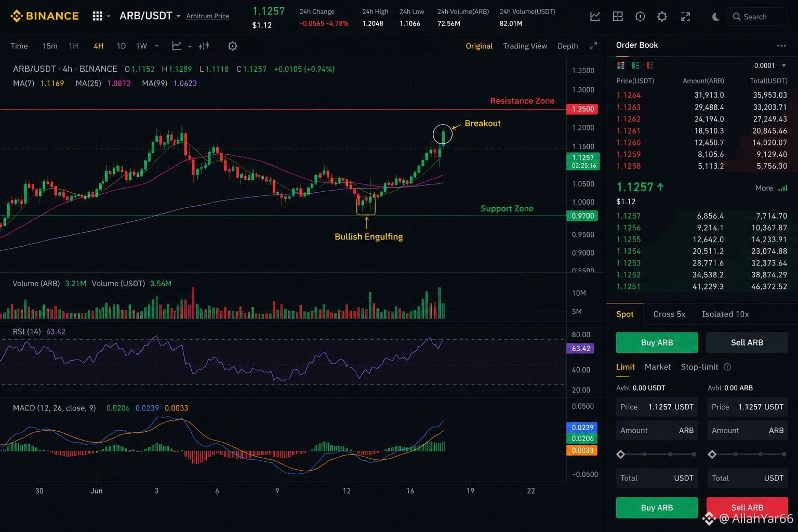The height and width of the screenshot is (532, 798).
Task: Click the fullscreen expand icon in header
Action: tap(686, 17)
